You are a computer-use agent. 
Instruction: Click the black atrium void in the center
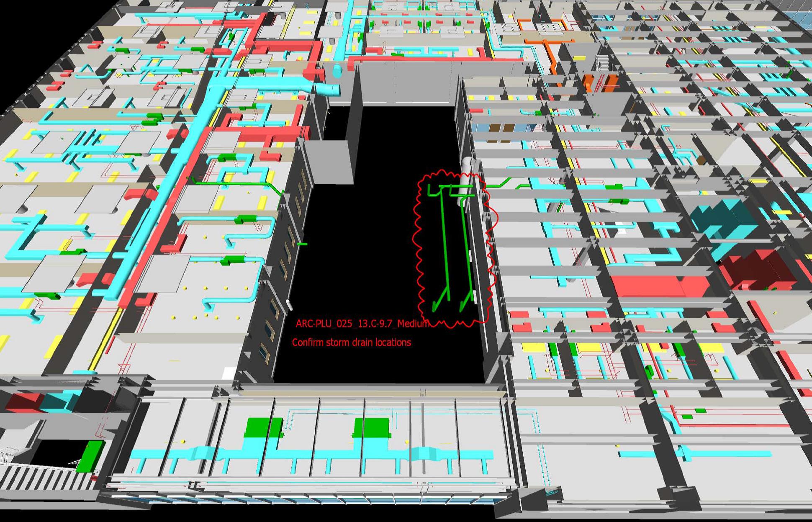pos(368,251)
